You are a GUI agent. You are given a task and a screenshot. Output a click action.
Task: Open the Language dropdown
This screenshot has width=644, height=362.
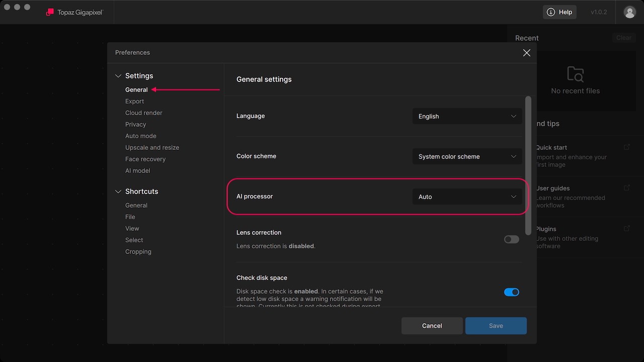coord(467,116)
